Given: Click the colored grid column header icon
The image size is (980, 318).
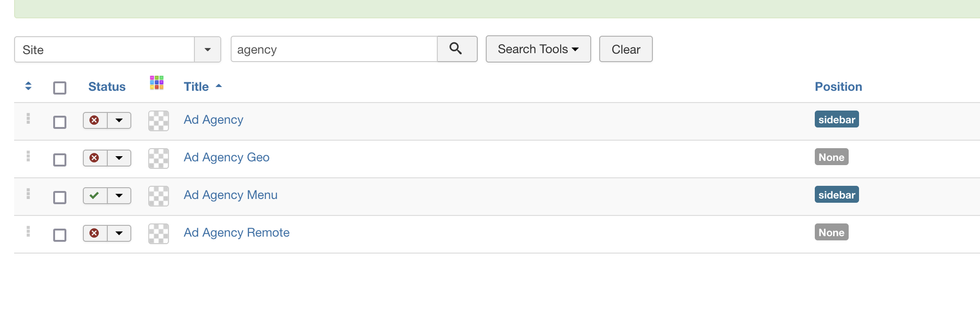Looking at the screenshot, I should click(x=157, y=83).
